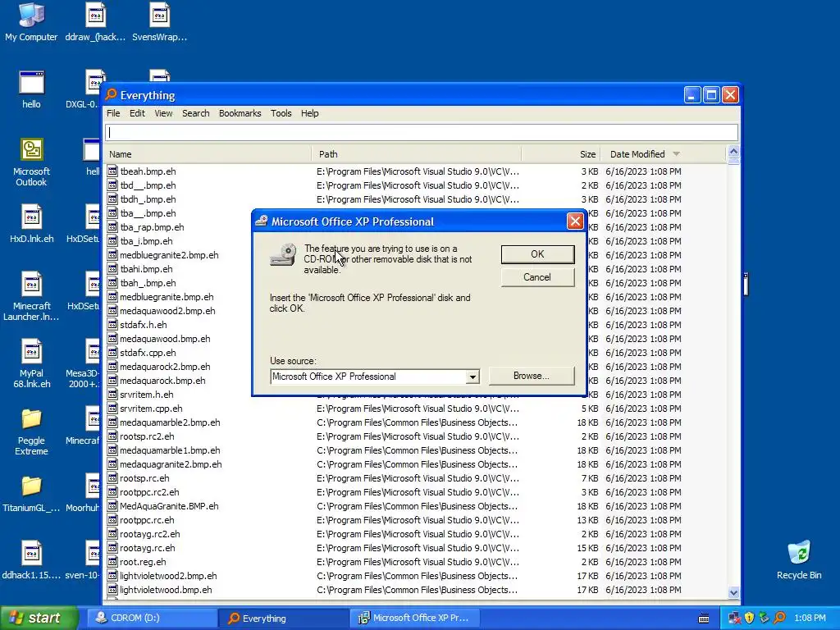
Task: Minimize the Everything window
Action: point(692,95)
